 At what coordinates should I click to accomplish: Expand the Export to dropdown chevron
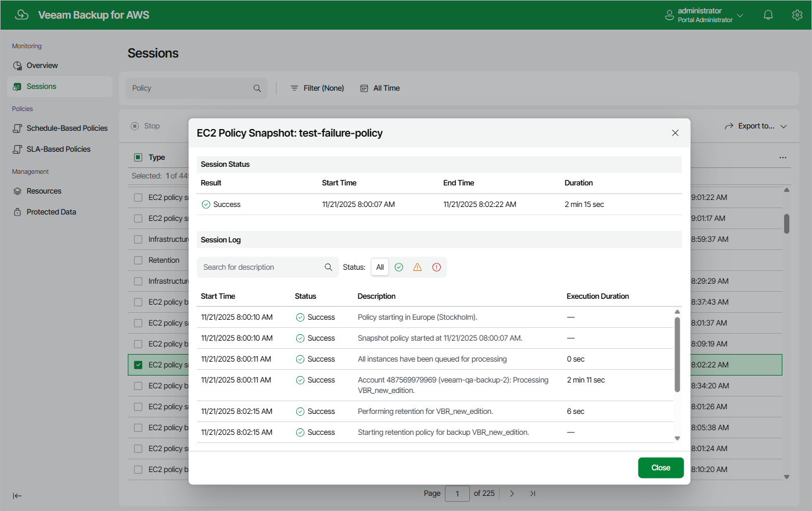pos(784,126)
